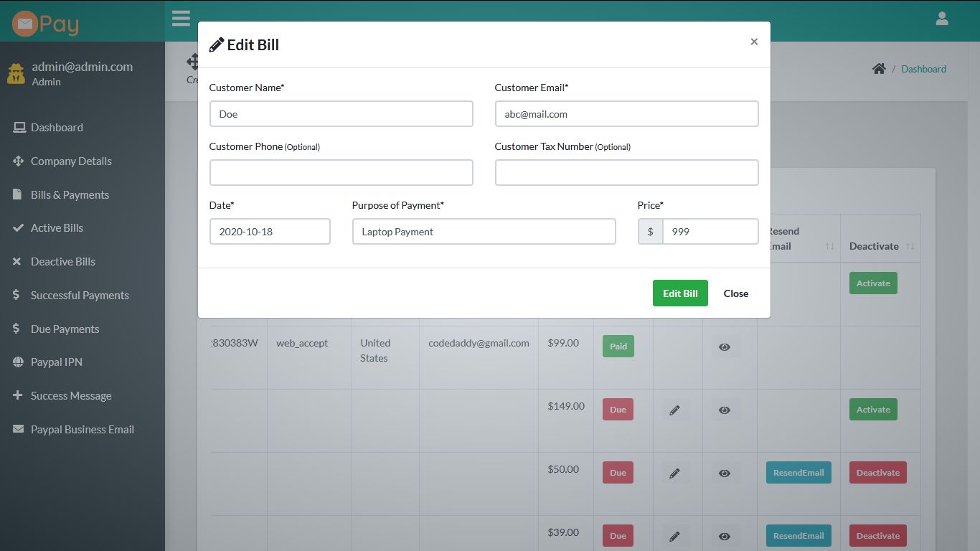Click the Successful Payments dollar icon
Image resolution: width=980 pixels, height=551 pixels.
click(18, 295)
